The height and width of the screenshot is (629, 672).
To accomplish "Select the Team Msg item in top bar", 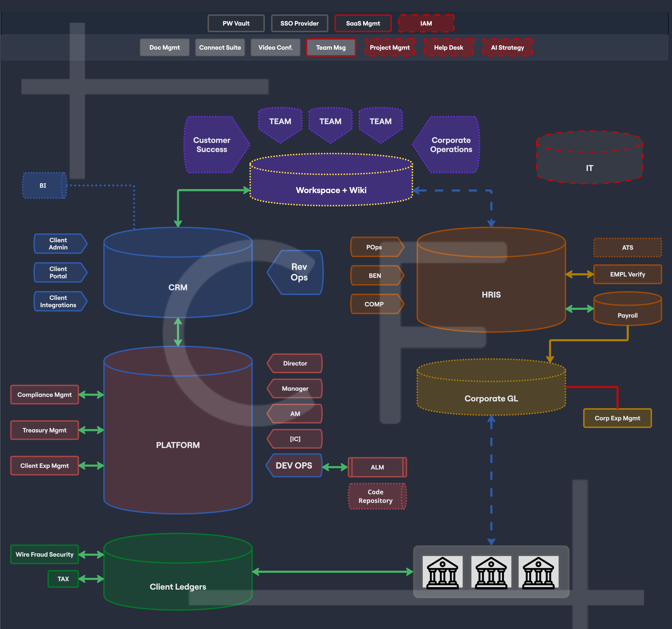I will [x=331, y=47].
